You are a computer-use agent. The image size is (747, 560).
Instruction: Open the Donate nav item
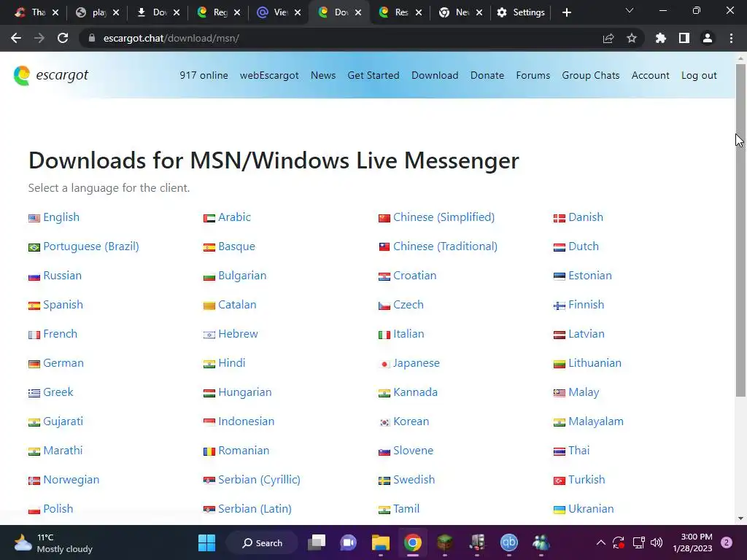(x=487, y=75)
